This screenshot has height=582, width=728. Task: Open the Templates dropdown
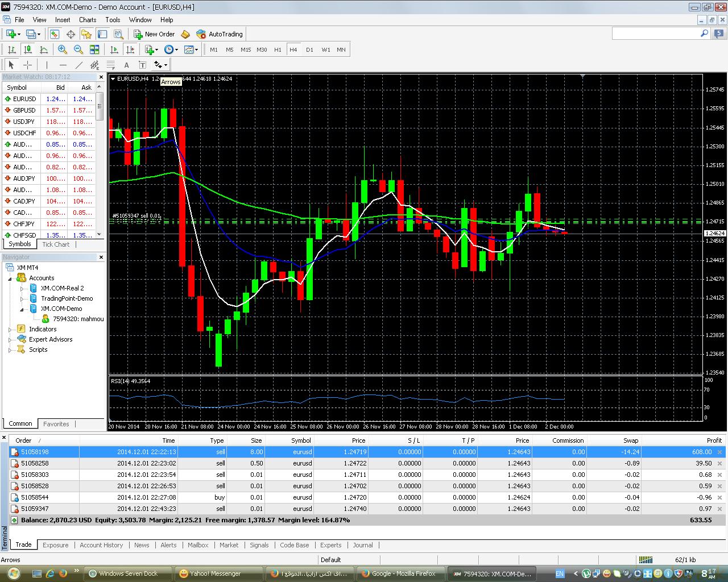point(191,49)
